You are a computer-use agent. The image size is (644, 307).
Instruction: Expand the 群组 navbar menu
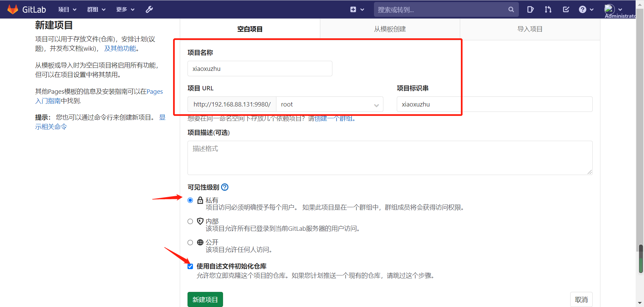[x=96, y=9]
